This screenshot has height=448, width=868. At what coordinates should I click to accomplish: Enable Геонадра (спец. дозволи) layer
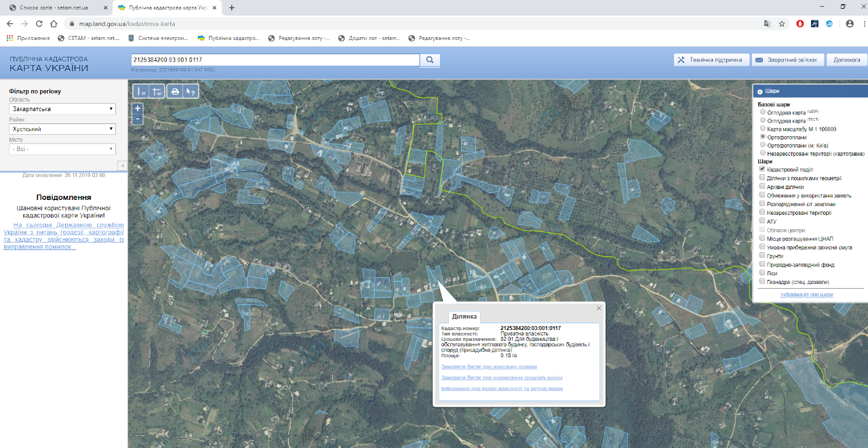[x=763, y=282]
